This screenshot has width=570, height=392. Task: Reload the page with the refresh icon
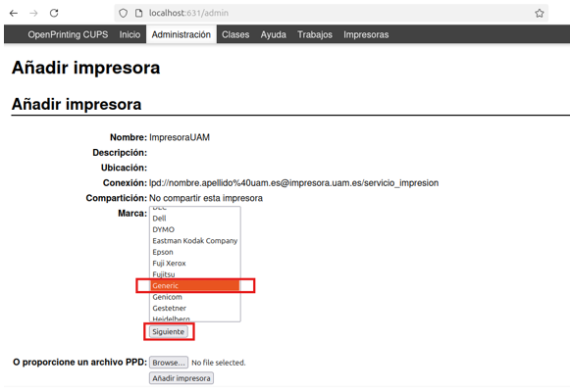click(x=54, y=14)
